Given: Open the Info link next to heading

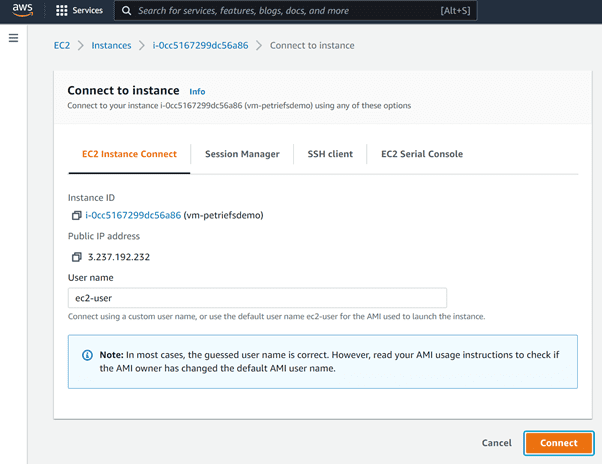Looking at the screenshot, I should (197, 91).
